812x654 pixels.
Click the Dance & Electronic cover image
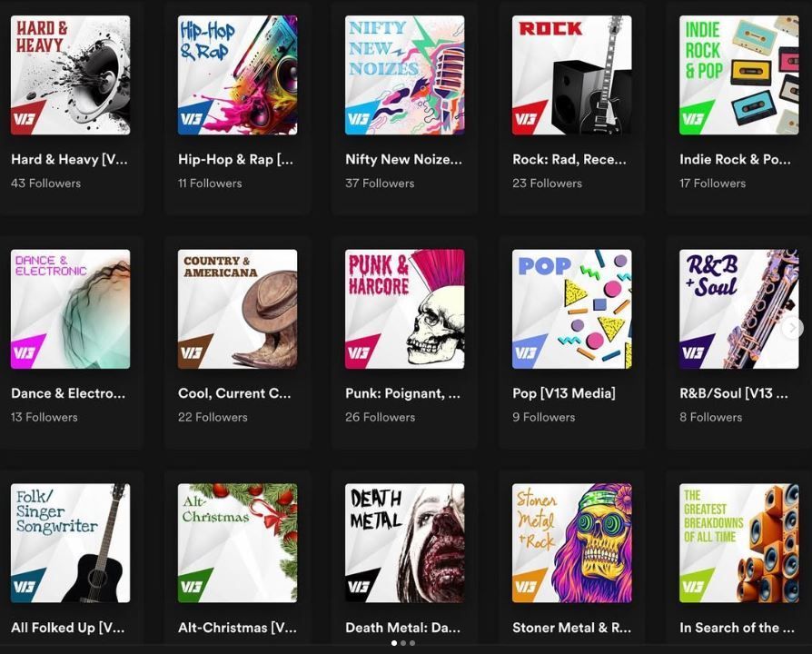tap(70, 309)
